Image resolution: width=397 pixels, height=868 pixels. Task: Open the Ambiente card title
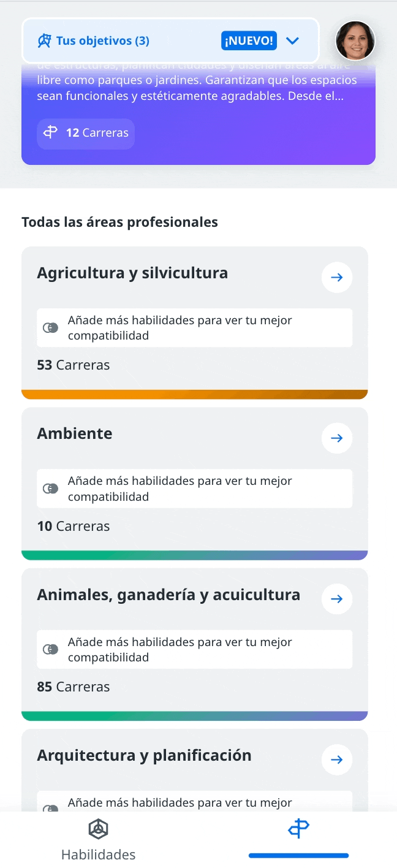pyautogui.click(x=75, y=433)
